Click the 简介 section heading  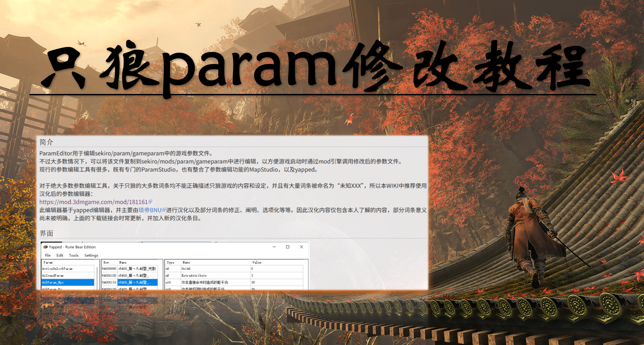(x=46, y=142)
